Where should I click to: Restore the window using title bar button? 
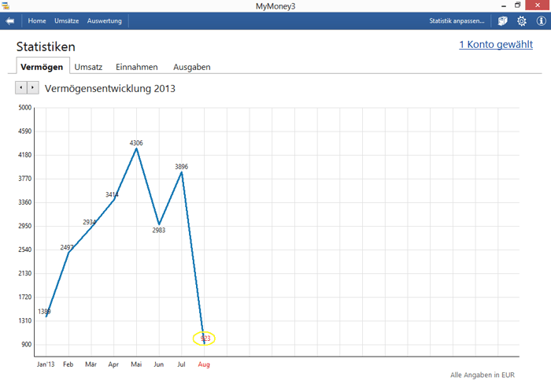[x=517, y=6]
